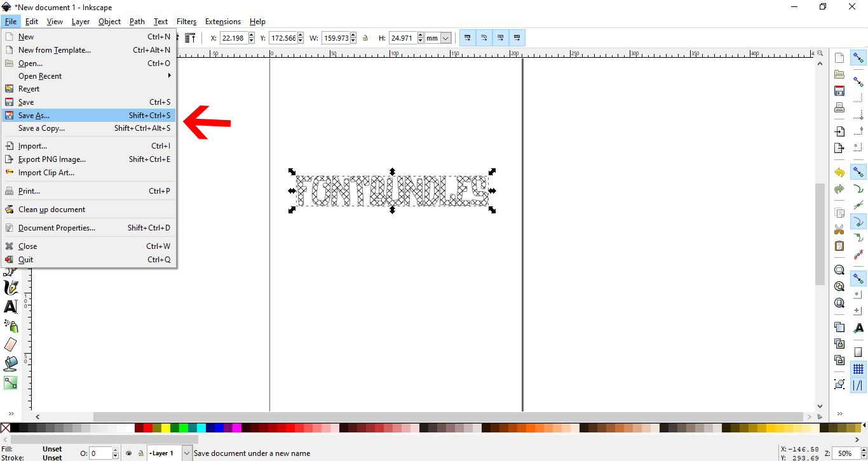868x461 pixels.
Task: Toggle move gradients with object
Action: pos(500,38)
